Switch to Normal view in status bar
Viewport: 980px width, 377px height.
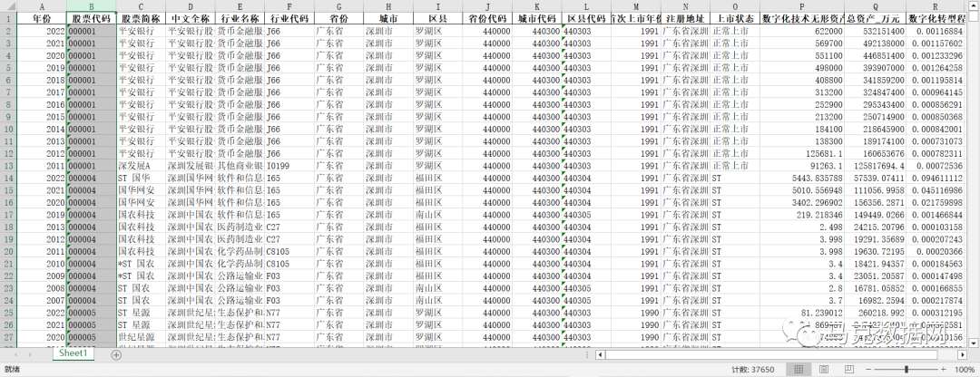pyautogui.click(x=799, y=370)
